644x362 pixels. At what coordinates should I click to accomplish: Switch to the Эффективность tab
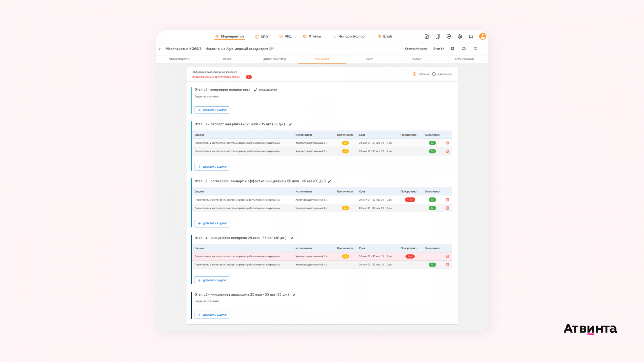(x=180, y=60)
